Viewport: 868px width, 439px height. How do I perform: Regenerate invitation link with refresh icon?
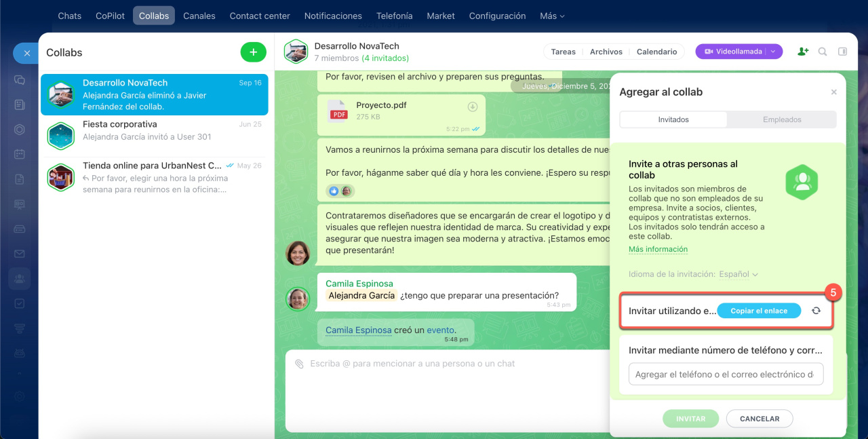pyautogui.click(x=816, y=311)
